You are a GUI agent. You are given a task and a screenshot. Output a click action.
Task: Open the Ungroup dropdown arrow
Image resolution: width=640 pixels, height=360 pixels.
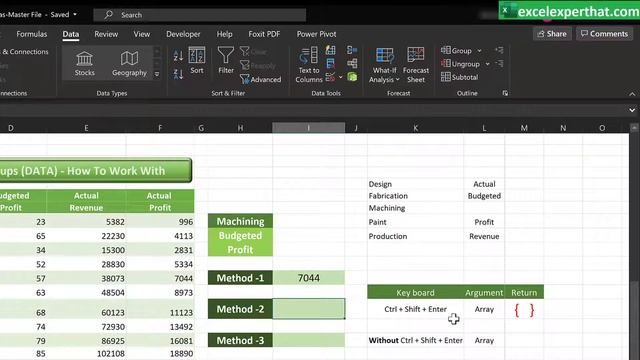click(x=487, y=64)
